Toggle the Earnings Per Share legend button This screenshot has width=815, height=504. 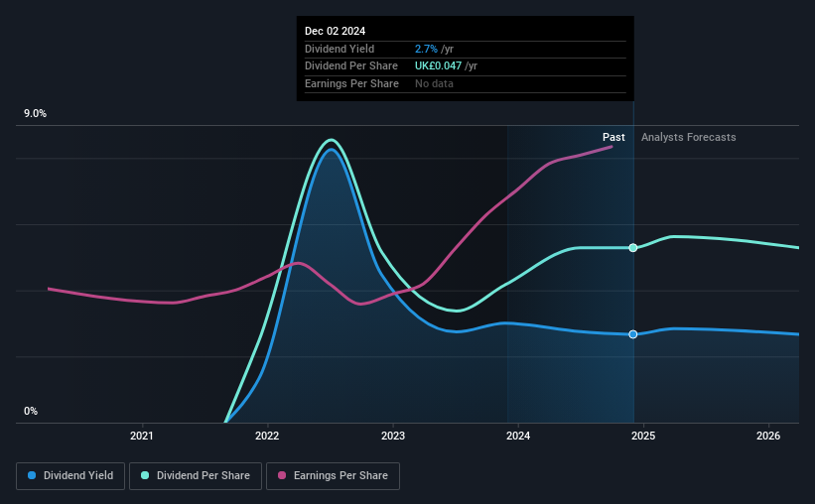coord(333,476)
